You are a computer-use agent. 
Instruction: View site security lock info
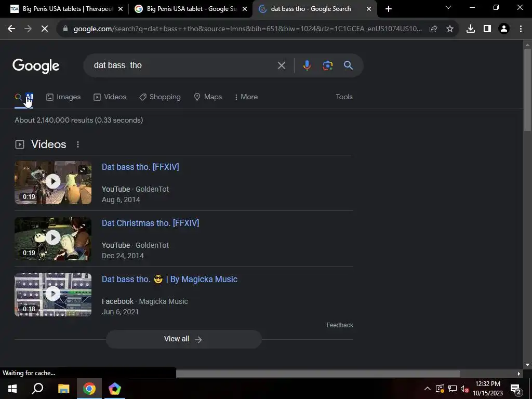[65, 29]
